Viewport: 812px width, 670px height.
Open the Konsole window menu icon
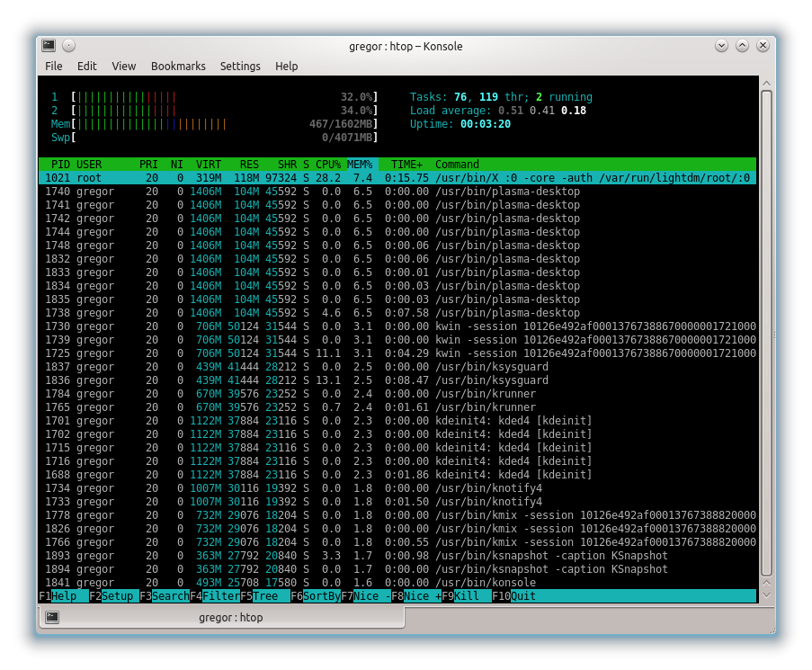pos(49,46)
